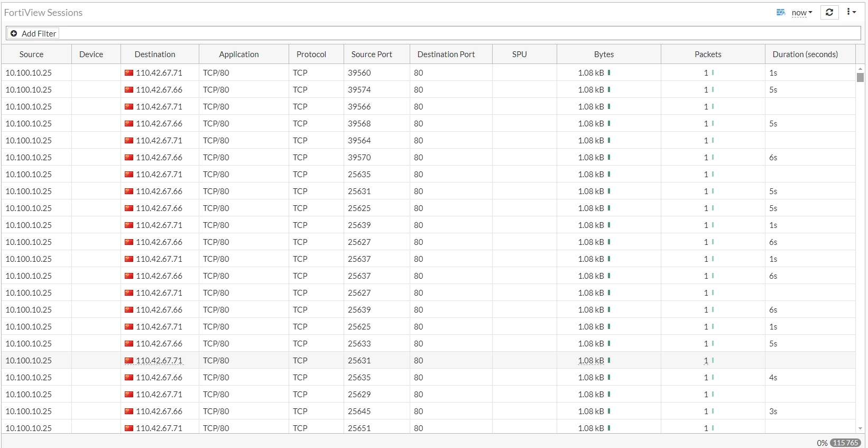
Task: Click the Add Filter button
Action: click(x=33, y=33)
